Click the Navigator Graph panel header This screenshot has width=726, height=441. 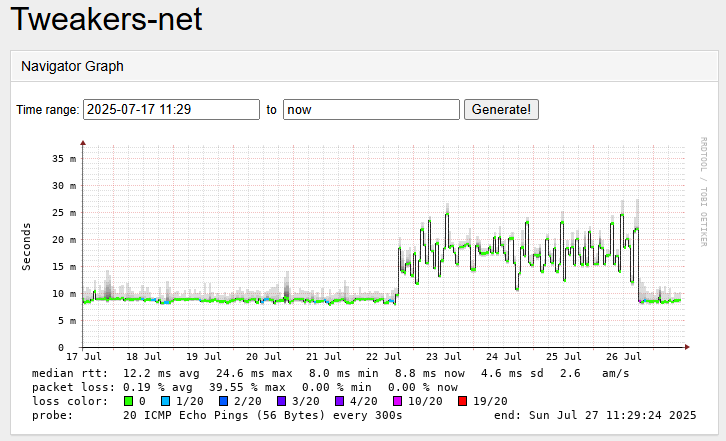(72, 66)
